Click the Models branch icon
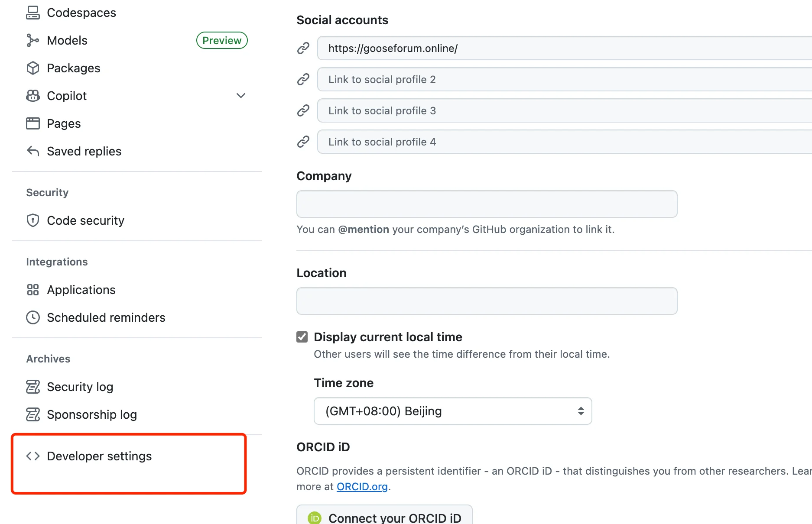The height and width of the screenshot is (524, 812). pyautogui.click(x=33, y=40)
